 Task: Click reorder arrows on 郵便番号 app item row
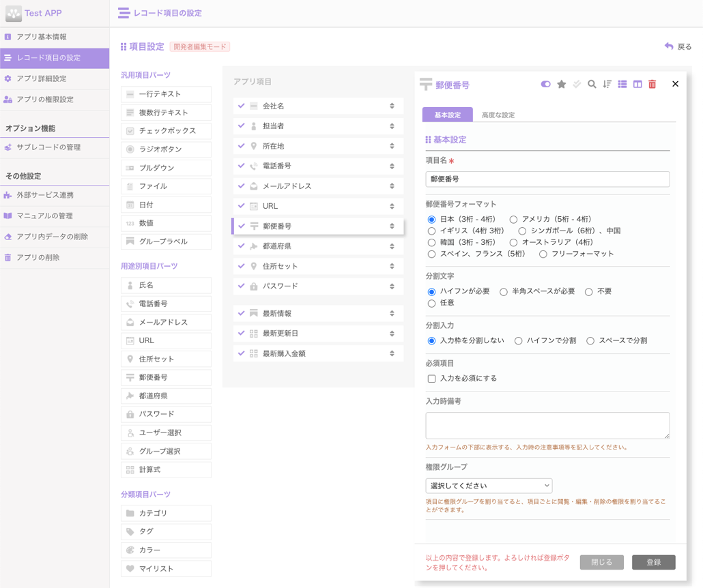[392, 226]
